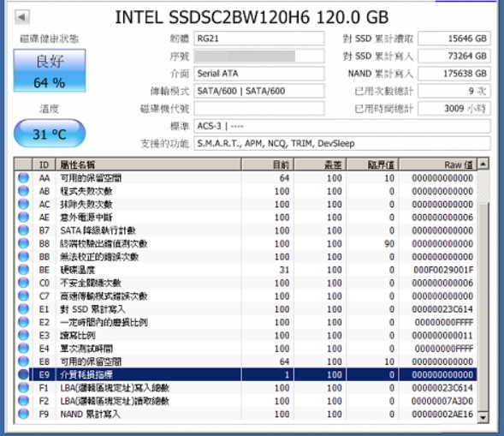The width and height of the screenshot is (504, 436).
Task: Click the blue status orb for attribute AE
Action: coord(23,218)
